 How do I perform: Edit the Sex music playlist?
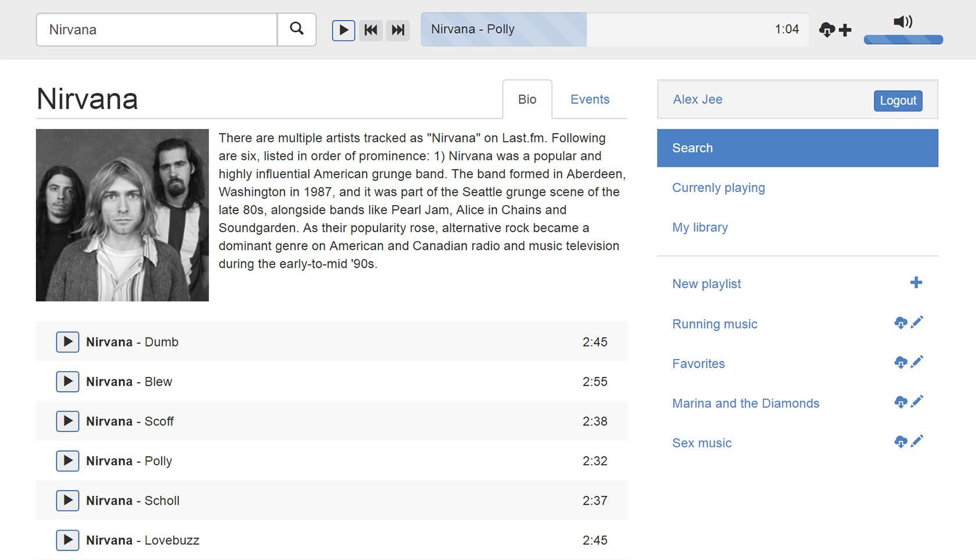[917, 441]
